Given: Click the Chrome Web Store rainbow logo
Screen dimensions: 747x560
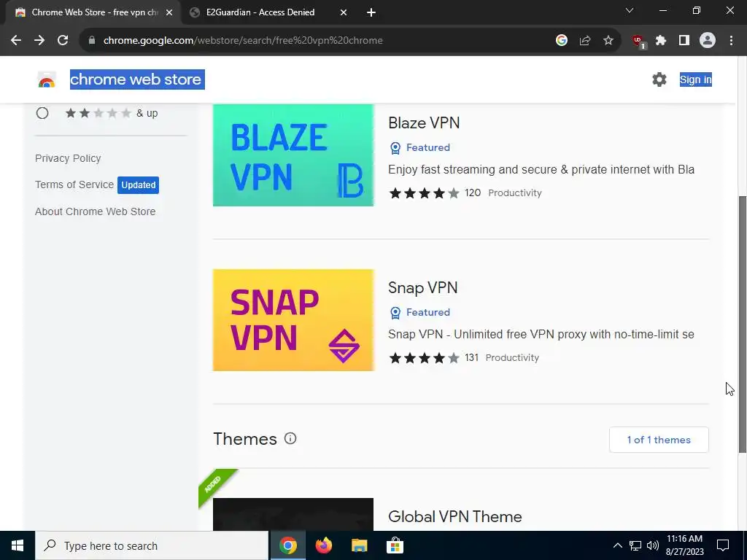Looking at the screenshot, I should pyautogui.click(x=47, y=80).
